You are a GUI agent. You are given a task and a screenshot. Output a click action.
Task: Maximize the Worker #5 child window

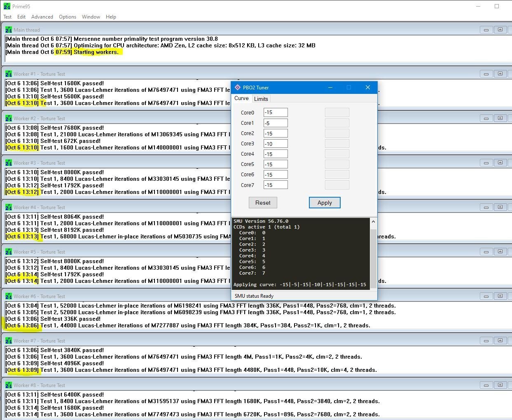500,252
